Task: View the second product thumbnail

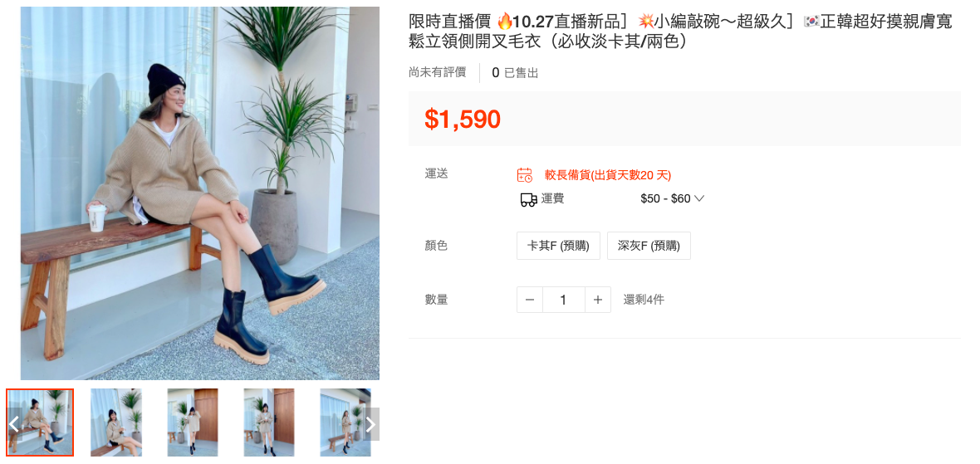Action: pyautogui.click(x=116, y=422)
